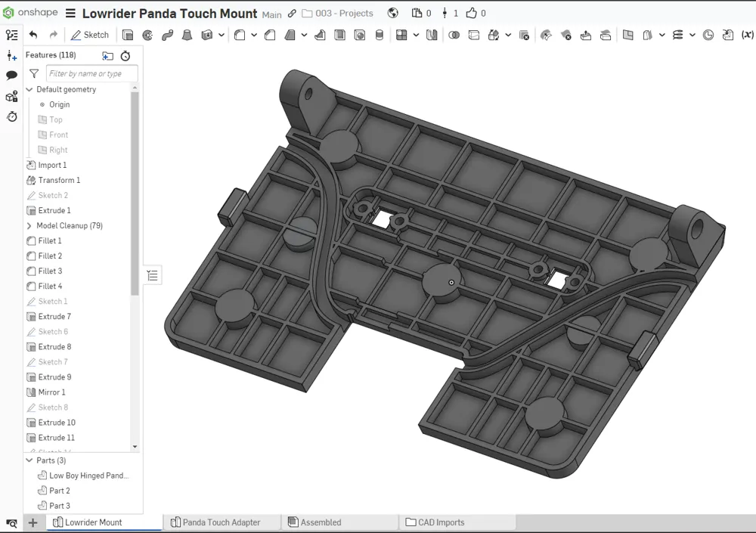Collapse the Default geometry group
The image size is (756, 533).
29,89
